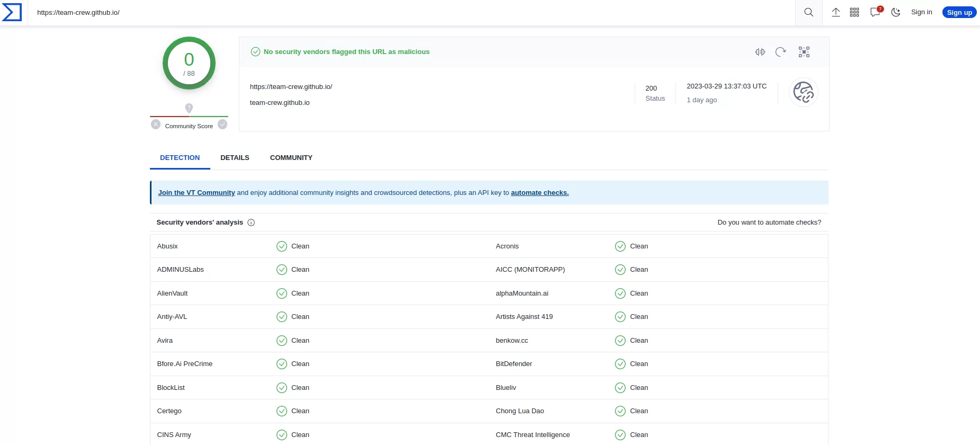Select the CMC Threat Intelligence vendor name
The image size is (980, 445).
pos(533,435)
